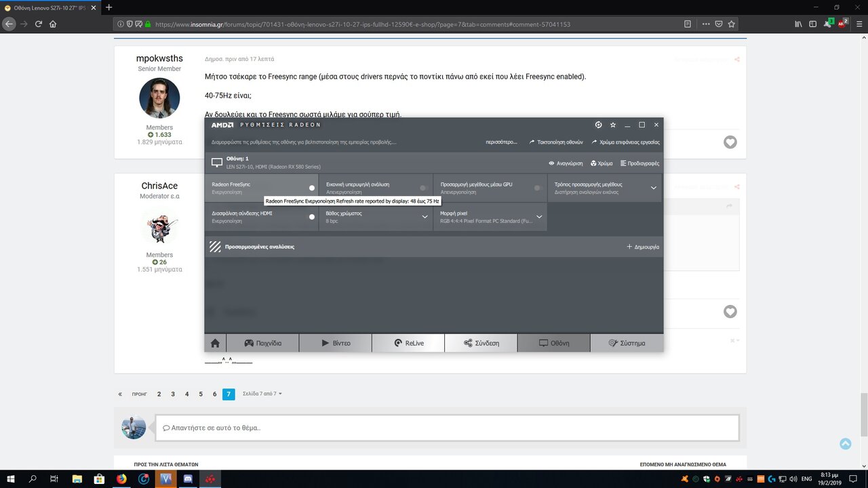This screenshot has width=868, height=488.
Task: Click the reply field 'Απαντήστε σε αυτό το θέμα'
Action: pyautogui.click(x=447, y=428)
